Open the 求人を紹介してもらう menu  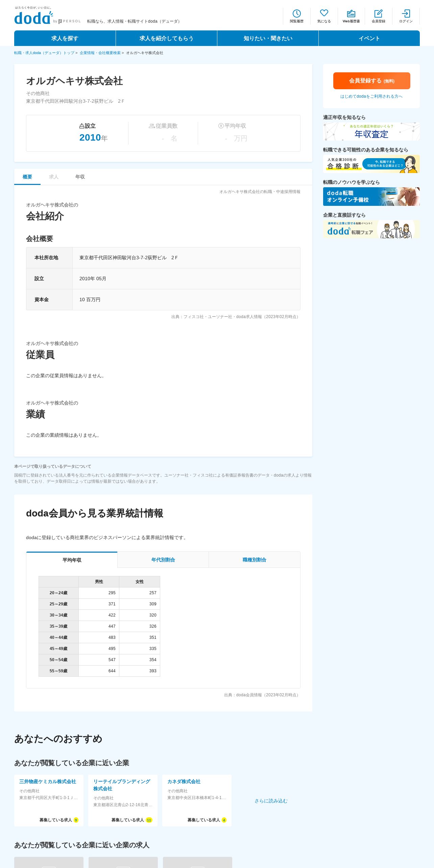166,38
